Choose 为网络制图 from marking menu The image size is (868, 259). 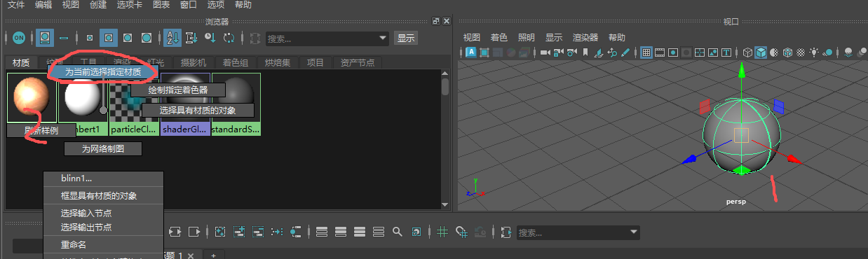(103, 148)
